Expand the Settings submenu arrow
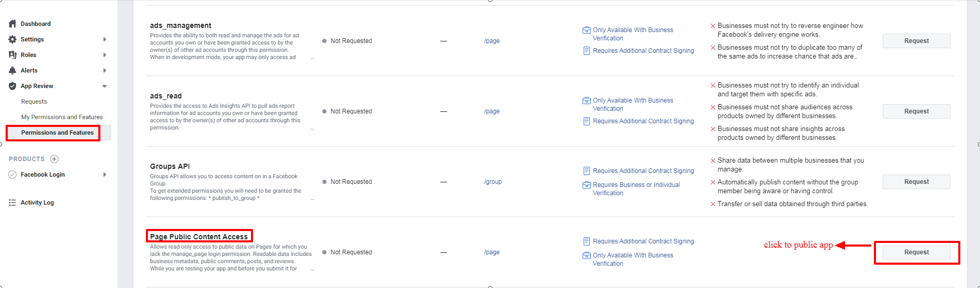 coord(105,39)
